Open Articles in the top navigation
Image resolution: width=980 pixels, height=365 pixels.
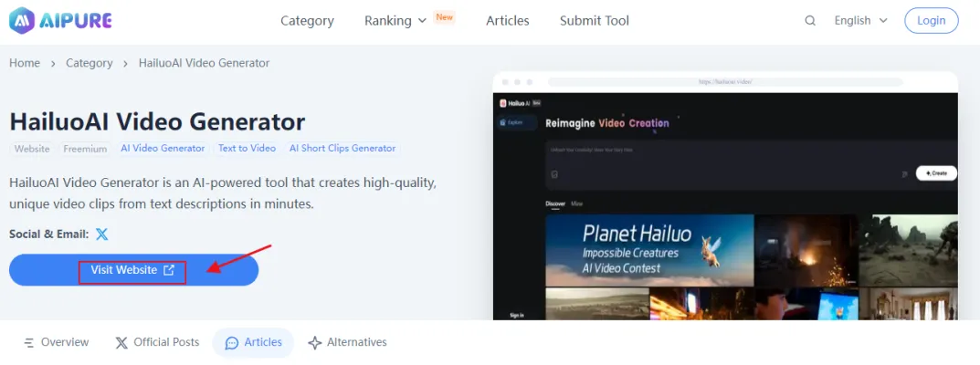pos(507,20)
